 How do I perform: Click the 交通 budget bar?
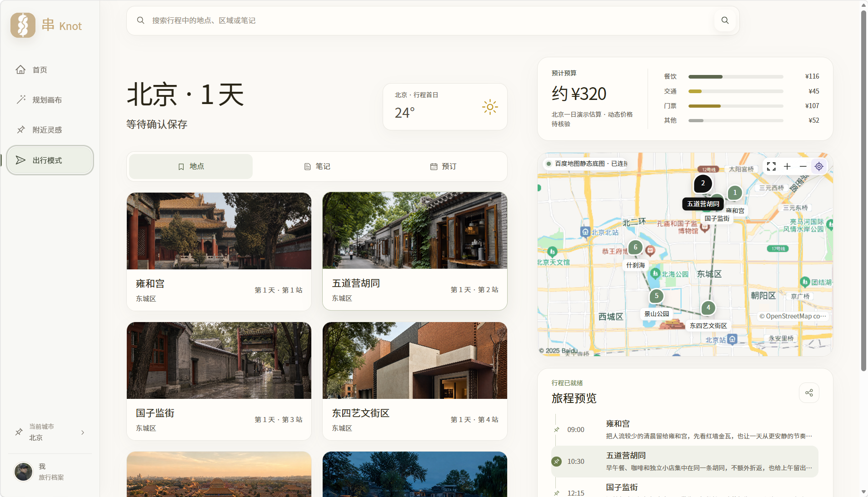(736, 91)
